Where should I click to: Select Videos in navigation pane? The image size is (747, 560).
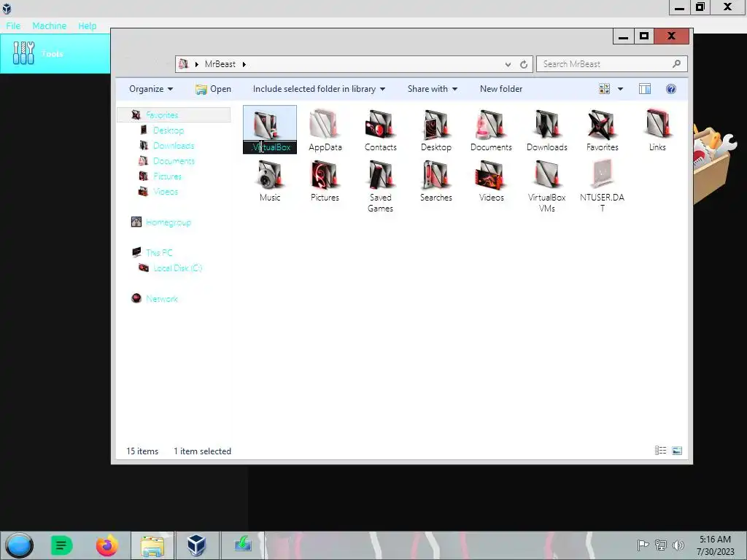pyautogui.click(x=166, y=192)
